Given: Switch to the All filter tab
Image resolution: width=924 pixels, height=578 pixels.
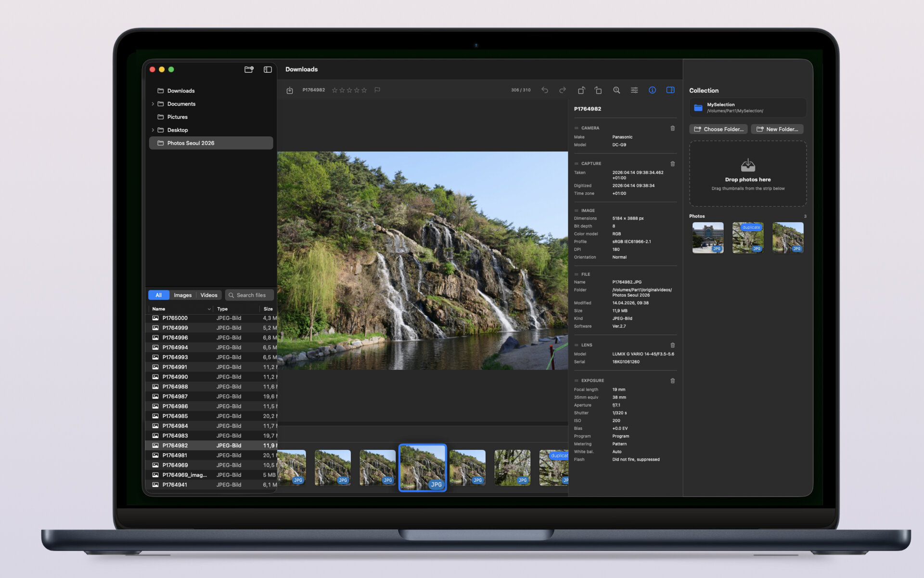Looking at the screenshot, I should click(158, 295).
